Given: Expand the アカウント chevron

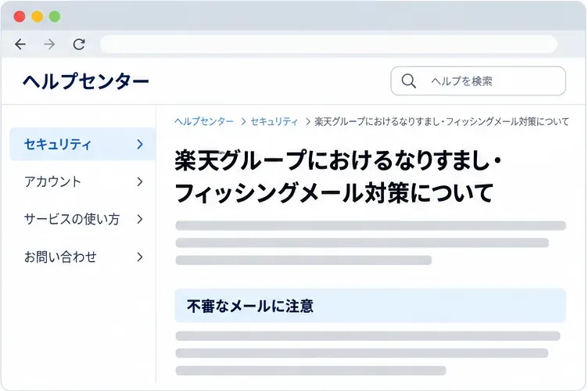Looking at the screenshot, I should tap(140, 182).
